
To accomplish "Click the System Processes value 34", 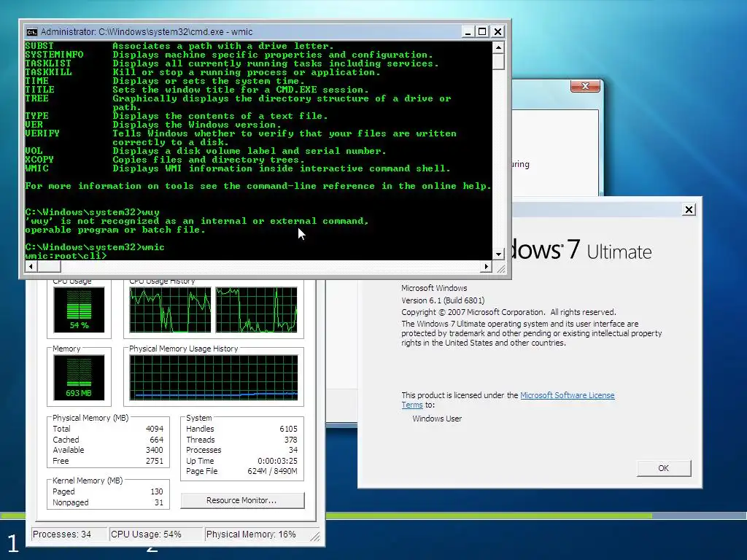I will pyautogui.click(x=293, y=450).
